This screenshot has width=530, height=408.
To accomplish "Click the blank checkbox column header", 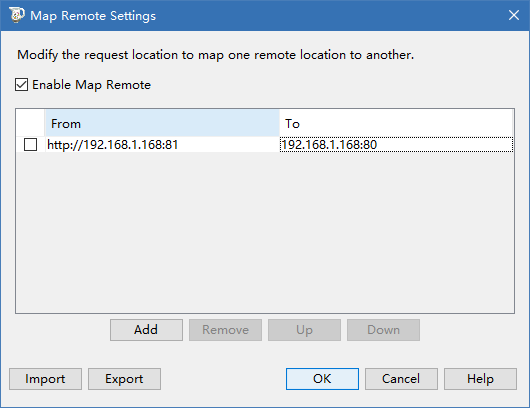I will pyautogui.click(x=30, y=123).
